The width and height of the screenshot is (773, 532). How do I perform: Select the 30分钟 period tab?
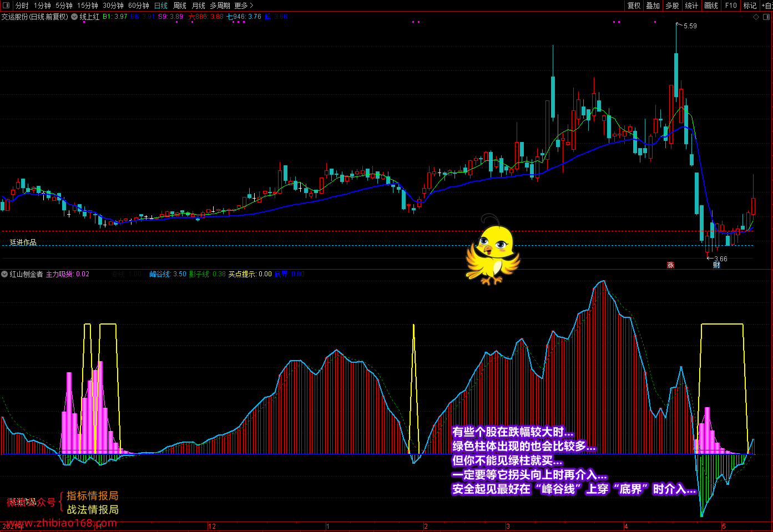[113, 6]
